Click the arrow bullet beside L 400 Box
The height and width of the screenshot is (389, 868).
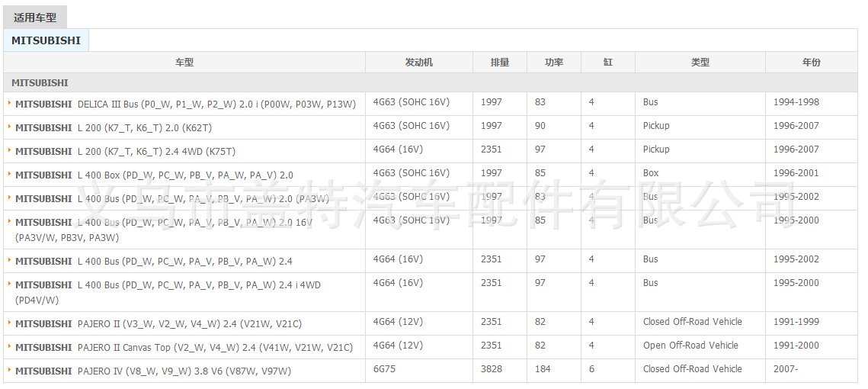point(10,173)
